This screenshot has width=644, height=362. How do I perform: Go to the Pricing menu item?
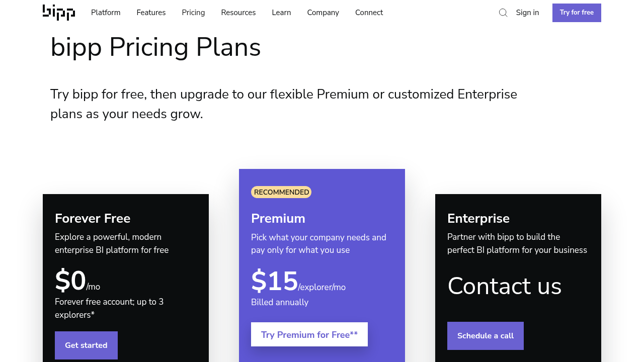(193, 13)
